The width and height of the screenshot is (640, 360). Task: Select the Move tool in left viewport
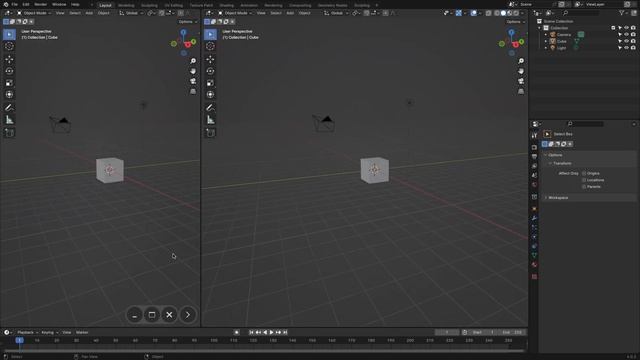(9, 59)
